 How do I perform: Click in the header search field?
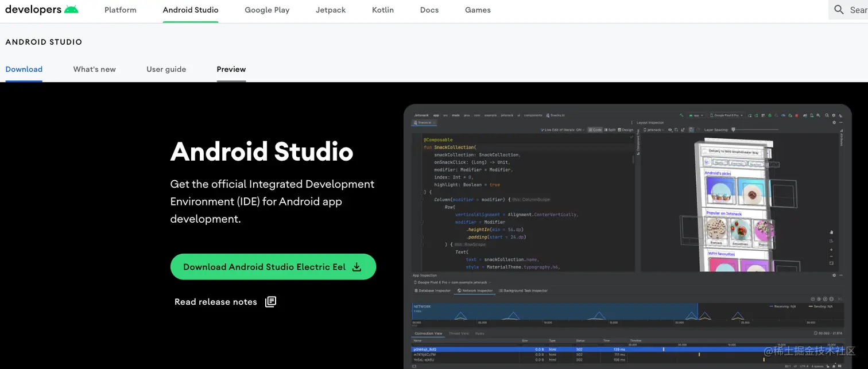coord(848,10)
